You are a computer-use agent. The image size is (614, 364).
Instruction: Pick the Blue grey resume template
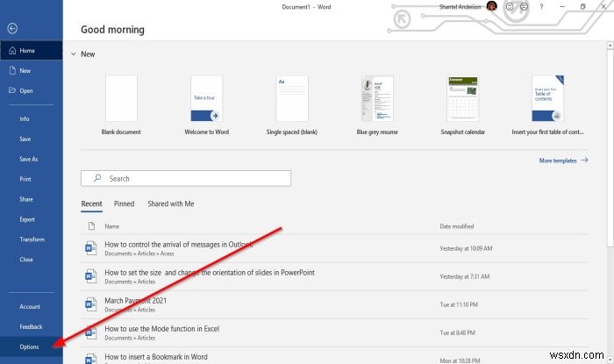(377, 105)
